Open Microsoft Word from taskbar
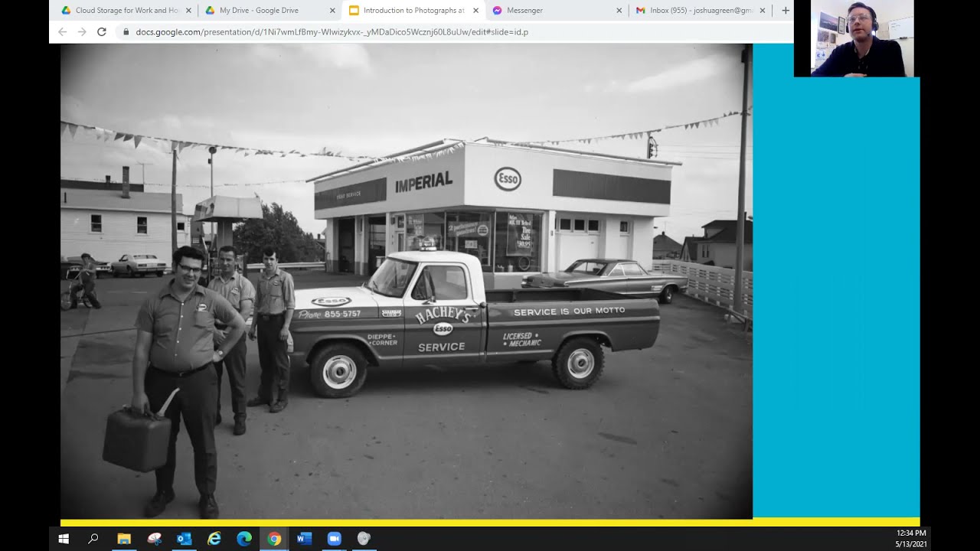980x551 pixels. pyautogui.click(x=304, y=539)
